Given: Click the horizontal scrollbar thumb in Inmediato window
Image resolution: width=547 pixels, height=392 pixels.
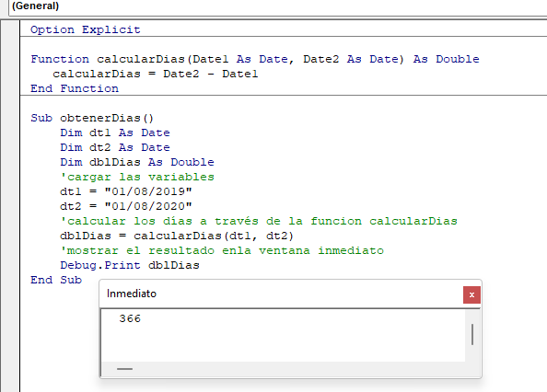Looking at the screenshot, I should 124,369.
